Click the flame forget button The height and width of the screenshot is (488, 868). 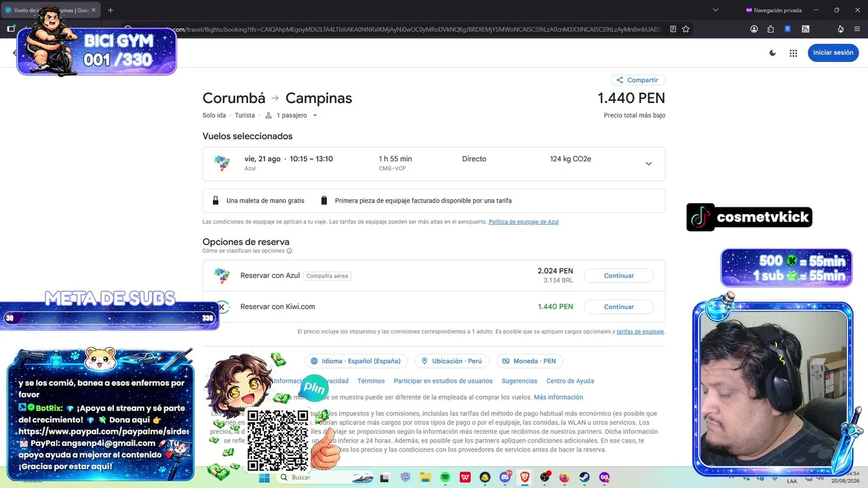coord(841,29)
